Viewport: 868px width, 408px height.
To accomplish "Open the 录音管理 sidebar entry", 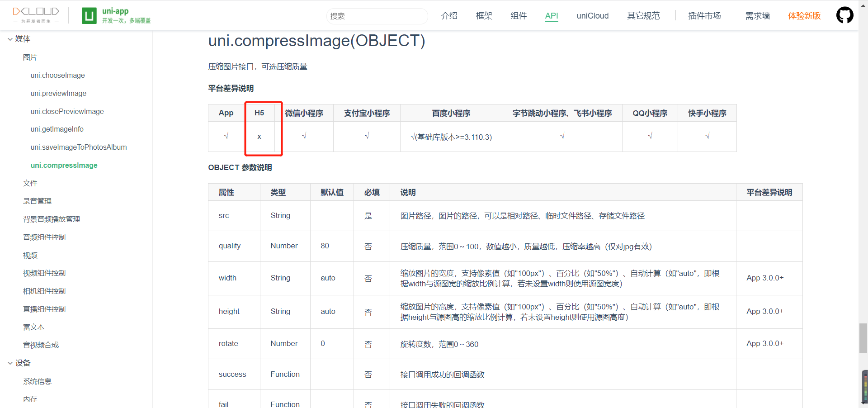I will coord(37,201).
